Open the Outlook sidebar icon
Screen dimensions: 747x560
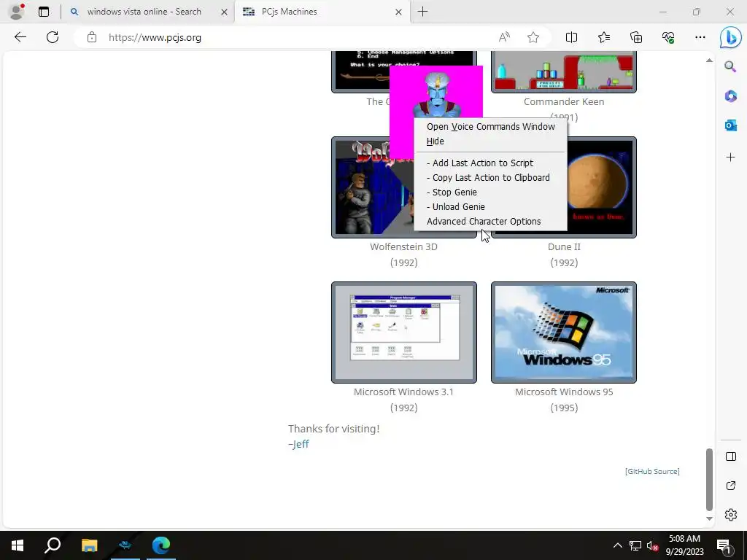(x=730, y=125)
